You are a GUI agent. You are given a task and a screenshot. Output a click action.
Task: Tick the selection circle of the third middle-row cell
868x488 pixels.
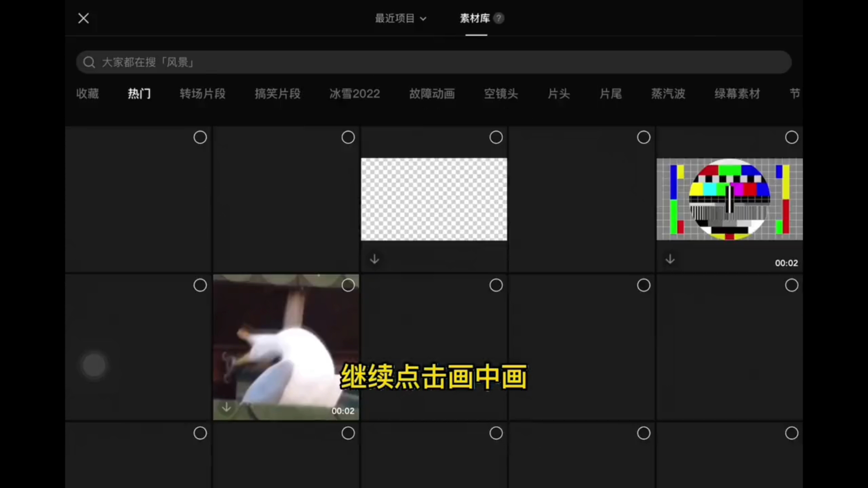click(496, 285)
